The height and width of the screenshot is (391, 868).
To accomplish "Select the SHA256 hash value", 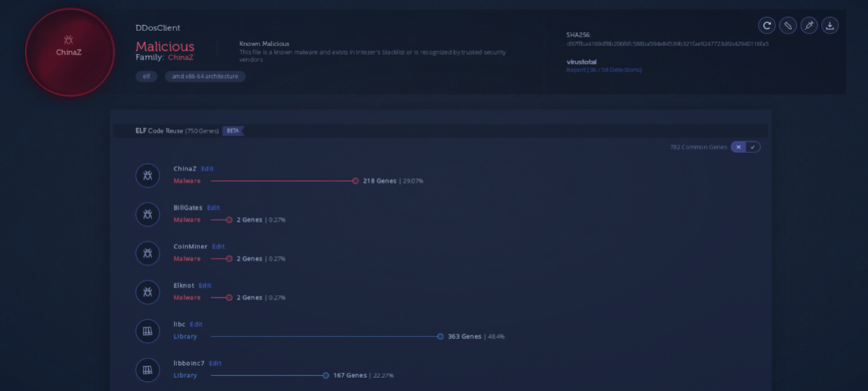I will pos(667,44).
